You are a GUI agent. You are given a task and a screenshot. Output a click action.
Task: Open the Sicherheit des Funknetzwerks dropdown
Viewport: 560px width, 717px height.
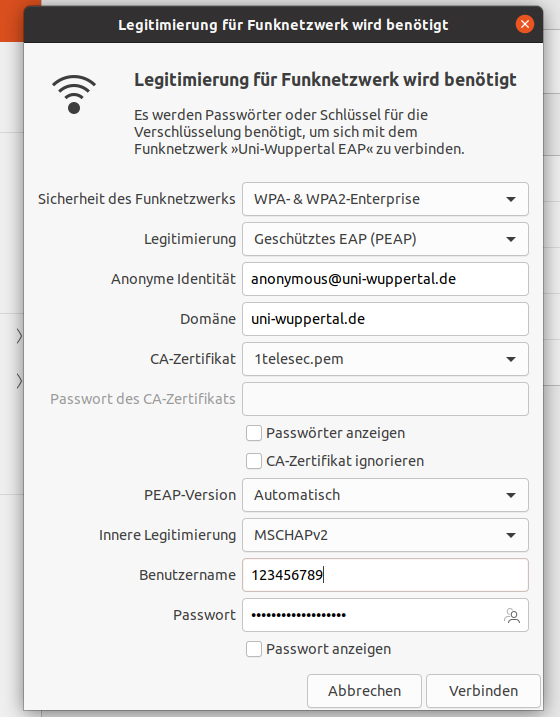pos(385,199)
